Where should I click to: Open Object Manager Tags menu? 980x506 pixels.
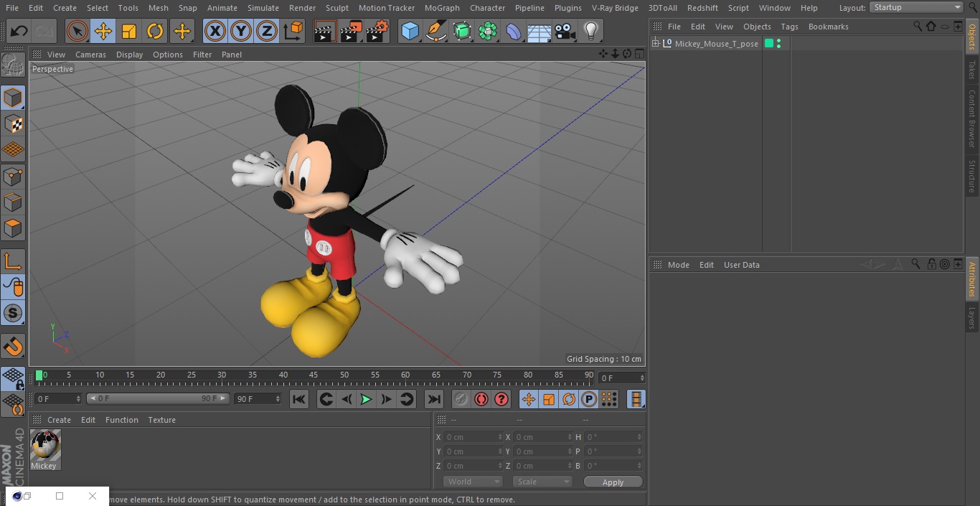[790, 27]
